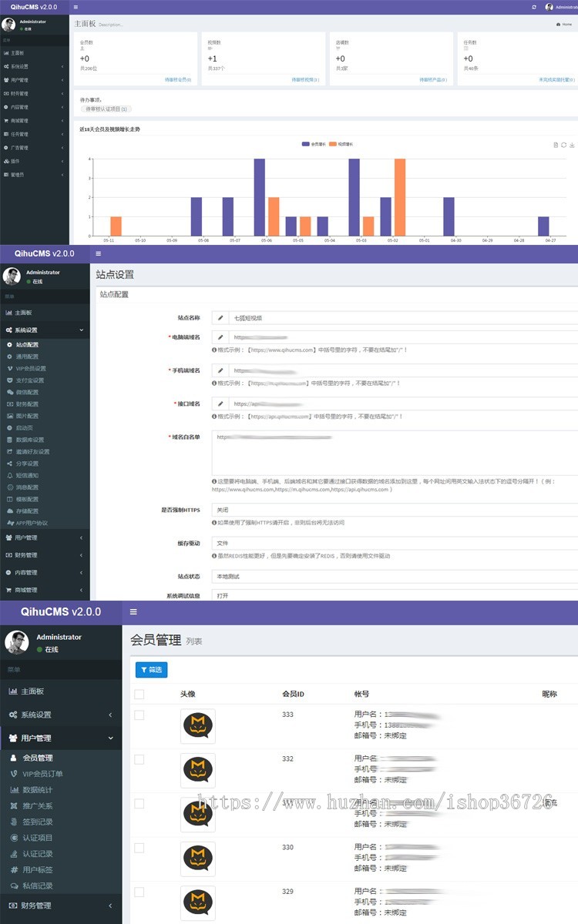
Task: Click the 站点名称 input field
Action: point(403,317)
